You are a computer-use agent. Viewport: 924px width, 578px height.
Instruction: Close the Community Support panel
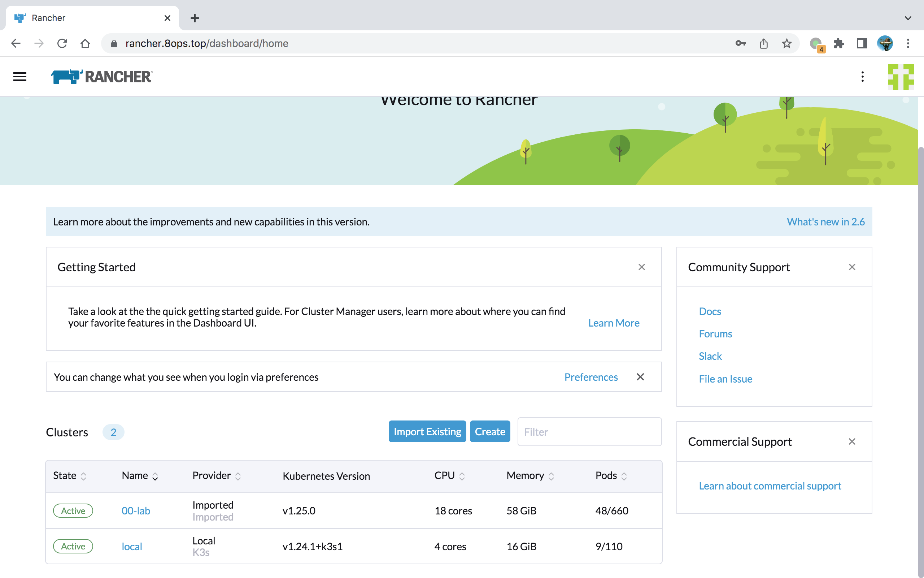coord(852,267)
